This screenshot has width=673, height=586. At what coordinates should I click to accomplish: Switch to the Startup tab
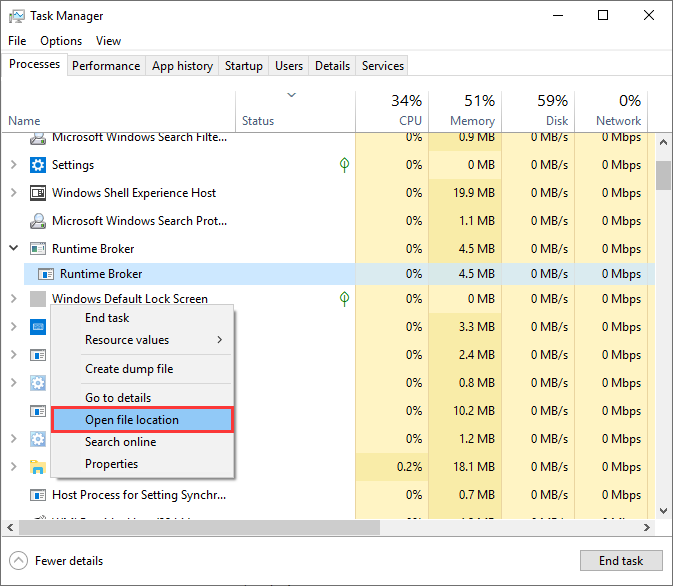[x=244, y=66]
